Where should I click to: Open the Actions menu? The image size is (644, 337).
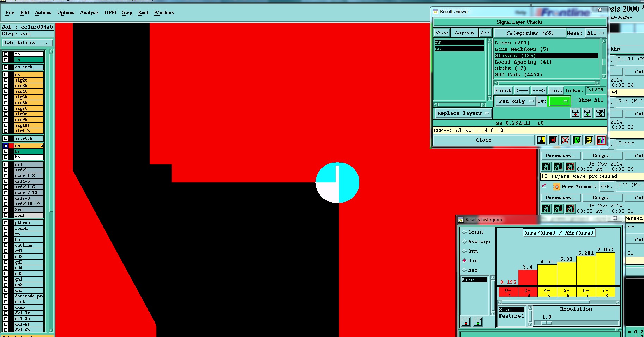[x=43, y=12]
